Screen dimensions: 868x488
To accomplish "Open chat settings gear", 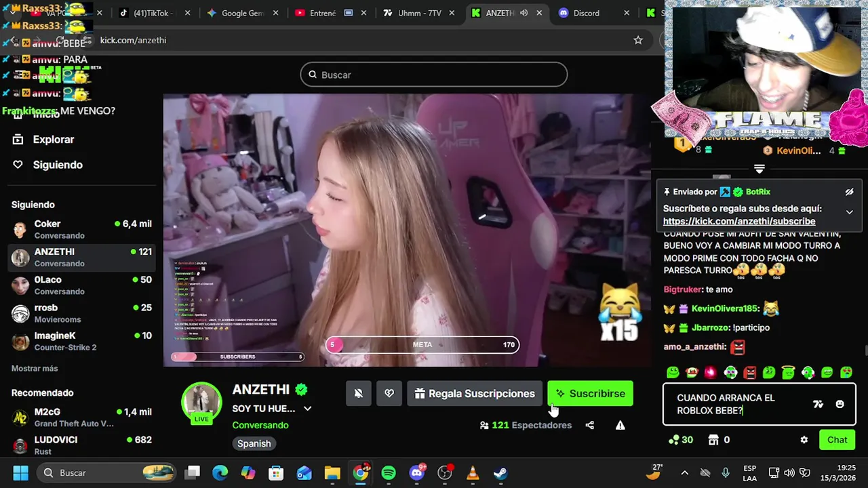I will click(804, 440).
